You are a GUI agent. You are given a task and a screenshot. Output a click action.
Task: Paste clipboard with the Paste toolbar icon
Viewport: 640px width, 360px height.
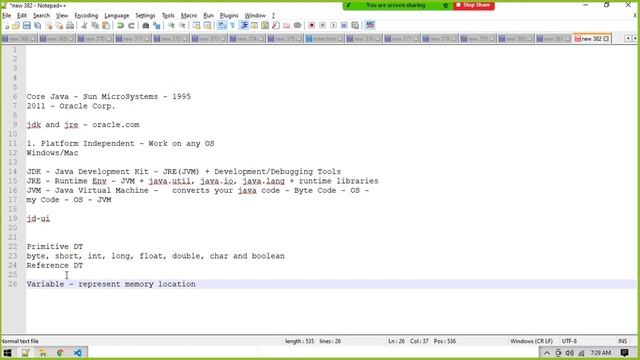(106, 25)
